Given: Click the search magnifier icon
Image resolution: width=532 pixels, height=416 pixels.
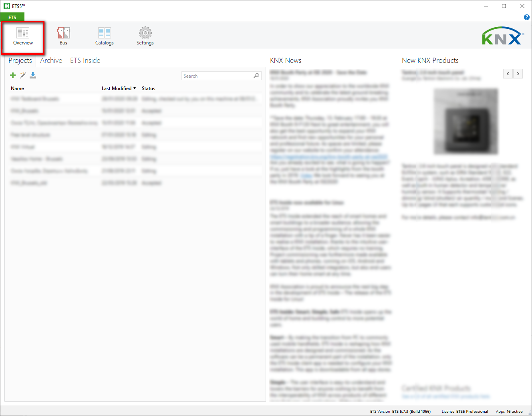Looking at the screenshot, I should tap(256, 76).
